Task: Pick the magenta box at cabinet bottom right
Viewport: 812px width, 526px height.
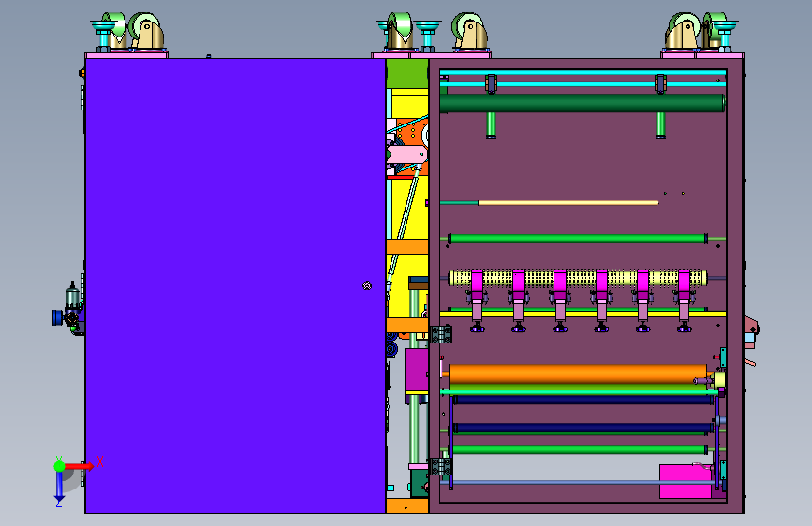Action: click(686, 481)
